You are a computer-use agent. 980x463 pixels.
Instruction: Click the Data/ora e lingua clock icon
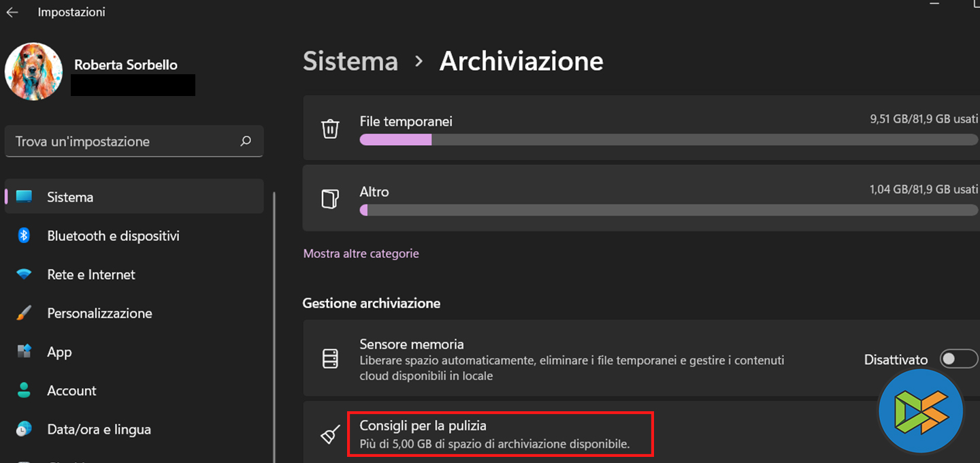pos(24,430)
